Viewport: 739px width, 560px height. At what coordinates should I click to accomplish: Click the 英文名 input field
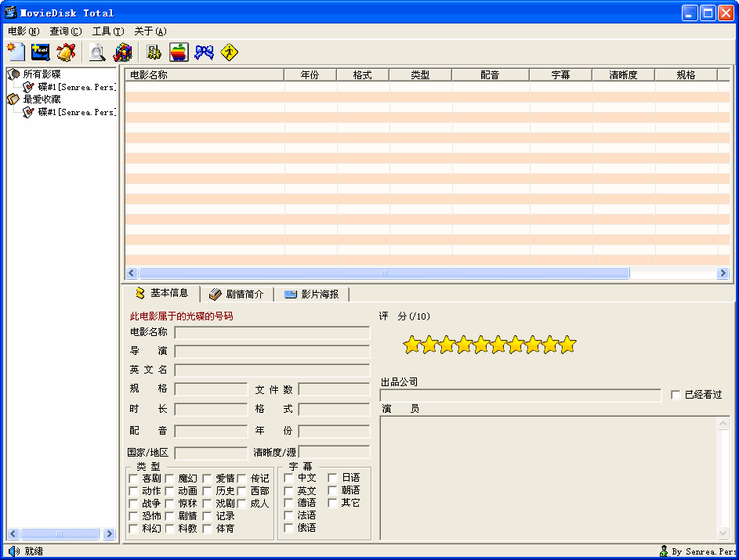[x=272, y=370]
